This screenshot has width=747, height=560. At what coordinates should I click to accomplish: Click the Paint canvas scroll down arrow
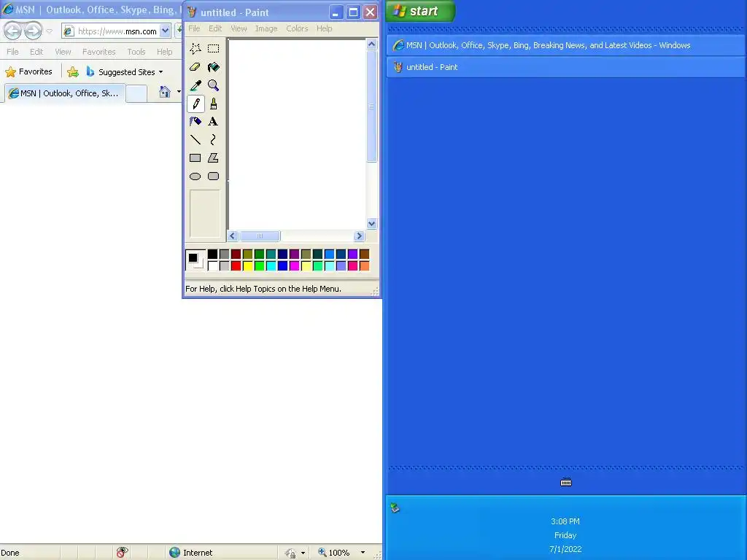[x=371, y=223]
